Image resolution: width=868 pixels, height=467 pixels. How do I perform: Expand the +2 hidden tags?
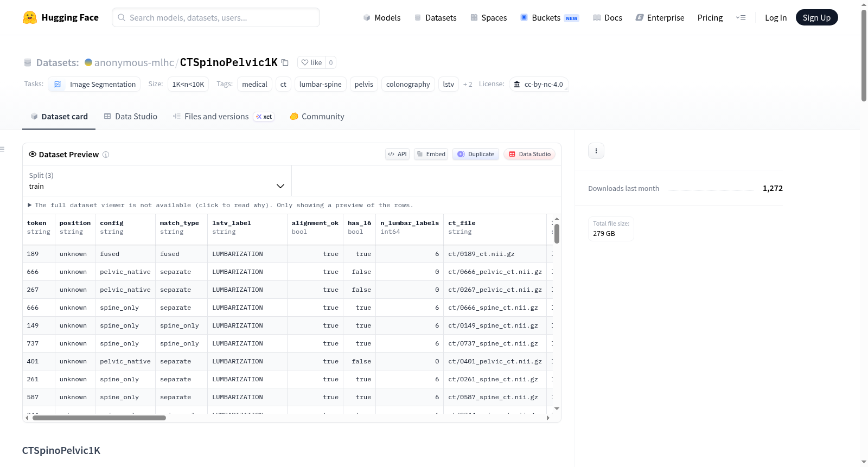[x=468, y=84]
